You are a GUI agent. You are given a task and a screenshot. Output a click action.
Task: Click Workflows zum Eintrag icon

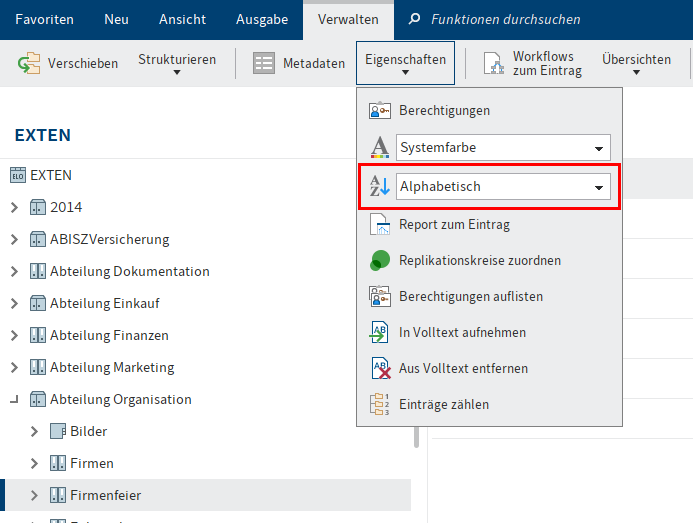click(494, 64)
